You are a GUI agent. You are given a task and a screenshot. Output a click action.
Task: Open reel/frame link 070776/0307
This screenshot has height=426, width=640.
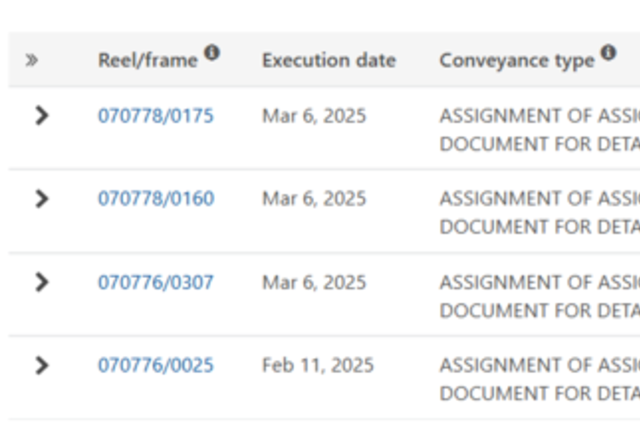[156, 282]
